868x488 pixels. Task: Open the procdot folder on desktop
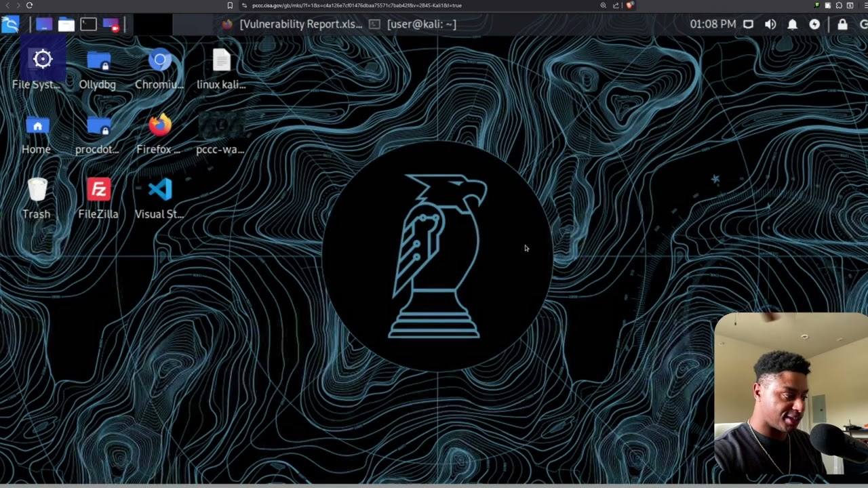point(98,134)
